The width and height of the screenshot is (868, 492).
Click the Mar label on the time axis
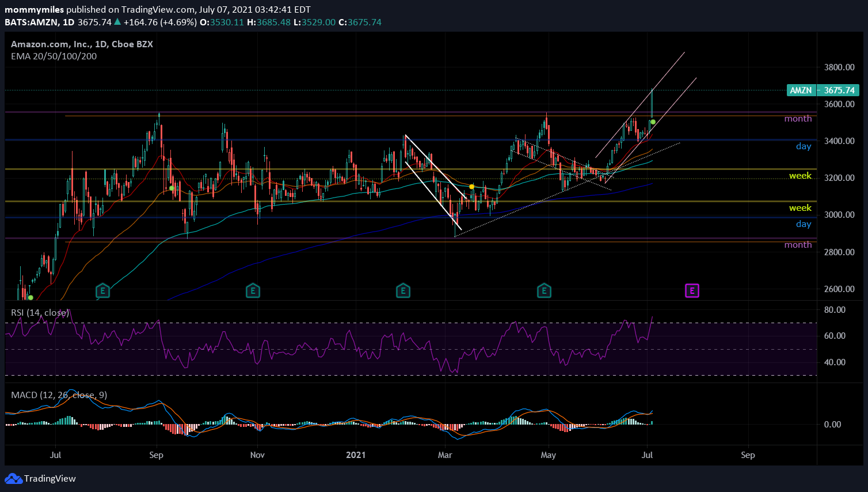tap(445, 455)
